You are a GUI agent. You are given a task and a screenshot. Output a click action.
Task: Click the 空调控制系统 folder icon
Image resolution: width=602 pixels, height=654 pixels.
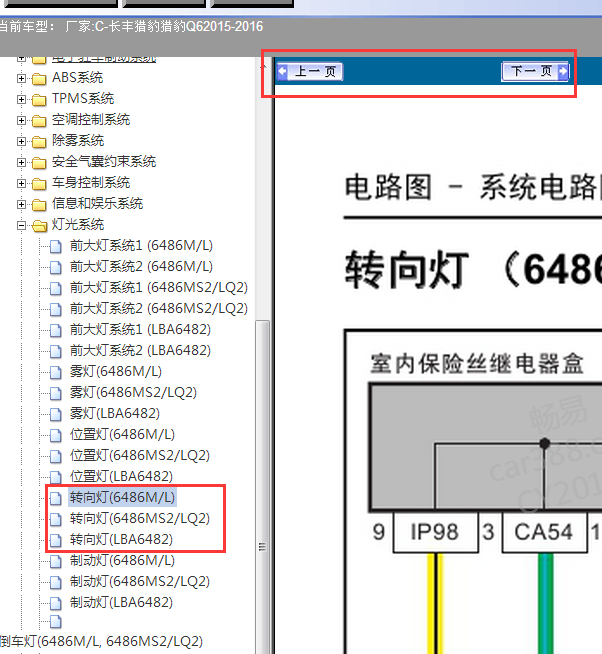(39, 121)
